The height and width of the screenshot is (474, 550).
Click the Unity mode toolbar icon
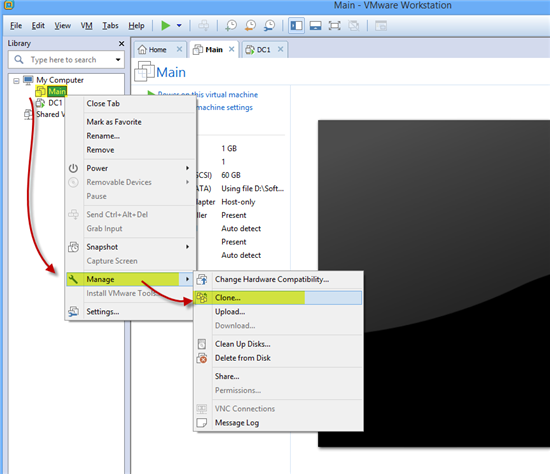click(x=354, y=26)
